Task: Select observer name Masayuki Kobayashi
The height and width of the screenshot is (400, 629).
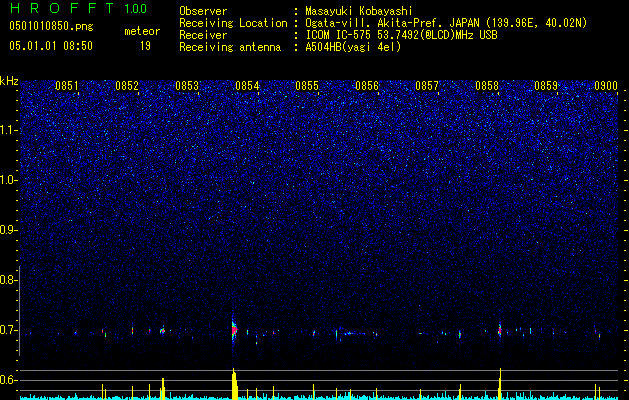Action: [359, 11]
